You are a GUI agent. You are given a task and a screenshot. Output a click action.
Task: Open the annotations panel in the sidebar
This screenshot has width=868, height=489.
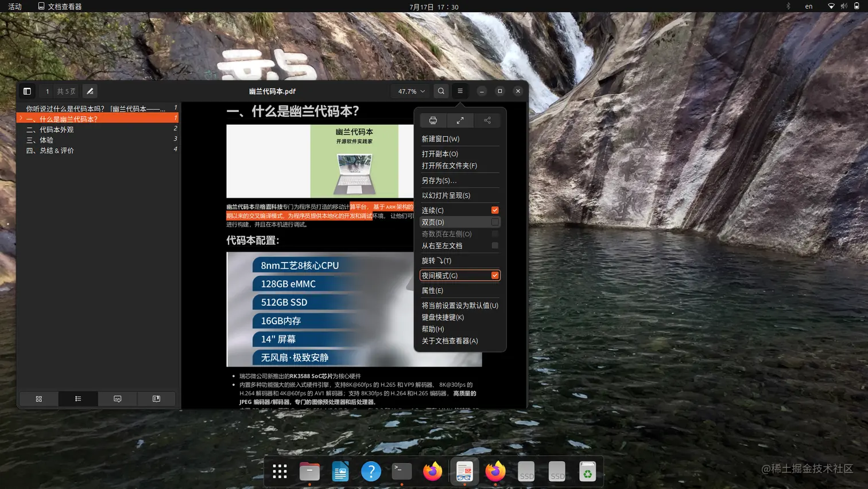click(117, 398)
